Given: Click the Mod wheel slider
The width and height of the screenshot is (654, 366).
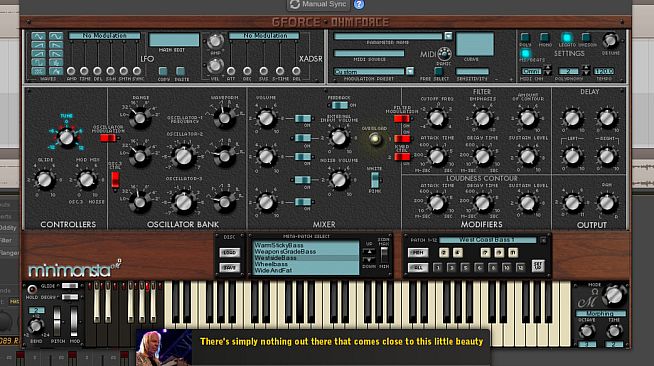Looking at the screenshot, I should (74, 321).
